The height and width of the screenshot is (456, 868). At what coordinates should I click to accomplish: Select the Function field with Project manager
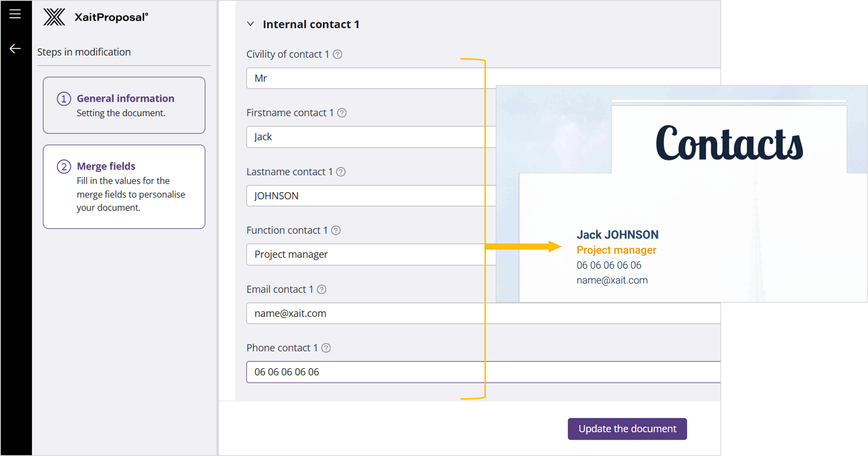coord(364,254)
